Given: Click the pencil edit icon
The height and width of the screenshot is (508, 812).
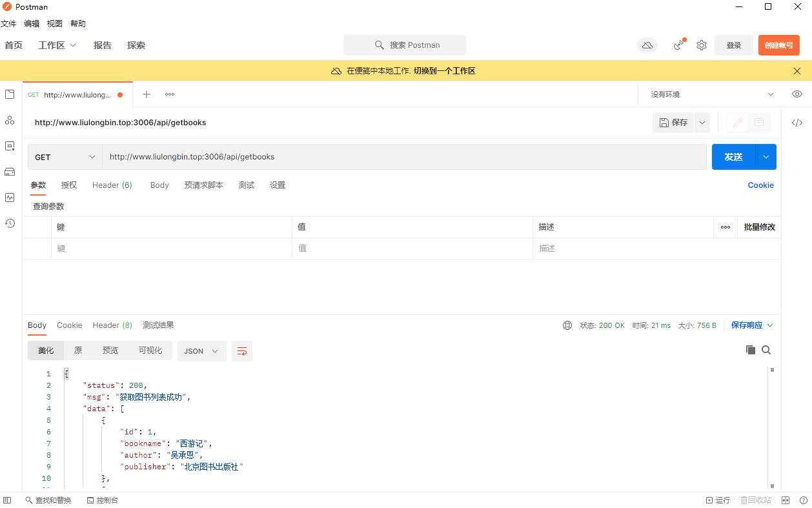Looking at the screenshot, I should click(x=738, y=123).
